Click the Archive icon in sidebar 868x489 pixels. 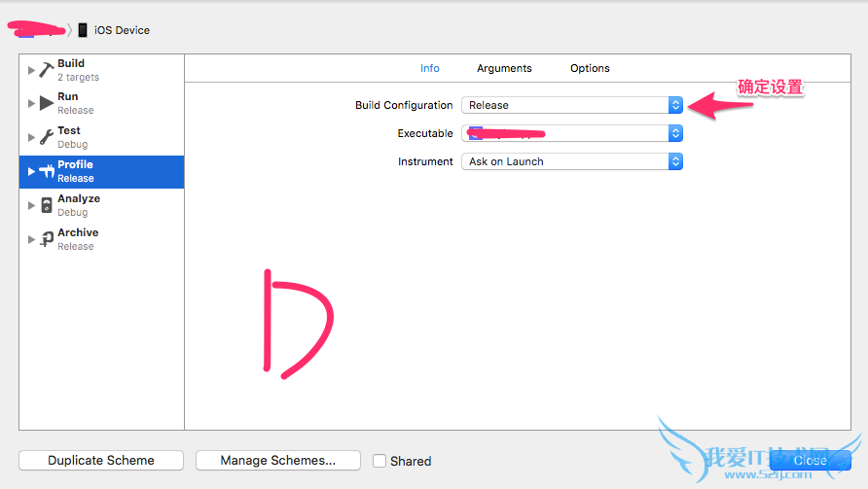point(47,239)
